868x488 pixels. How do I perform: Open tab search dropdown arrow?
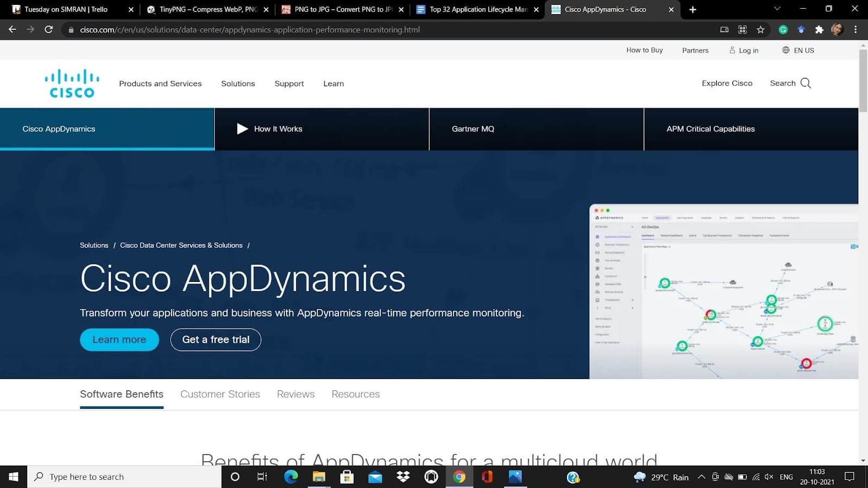coord(777,9)
